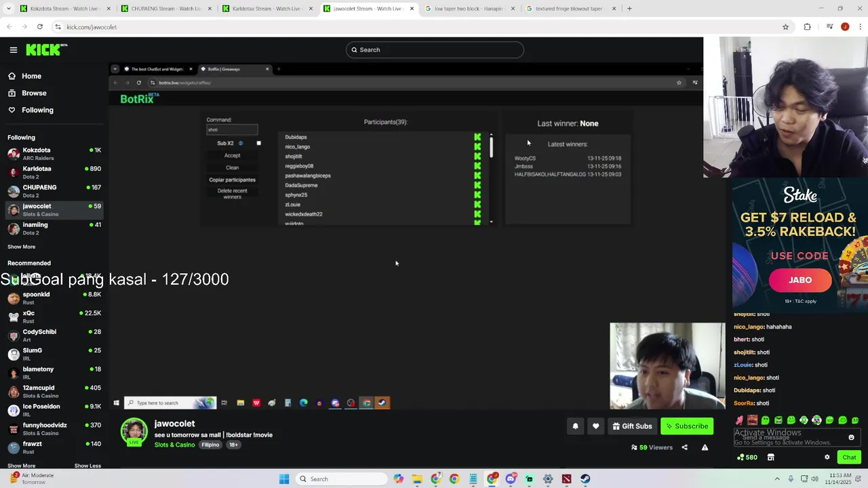Insert the first pink emote in chat row
The height and width of the screenshot is (488, 868).
(x=739, y=420)
